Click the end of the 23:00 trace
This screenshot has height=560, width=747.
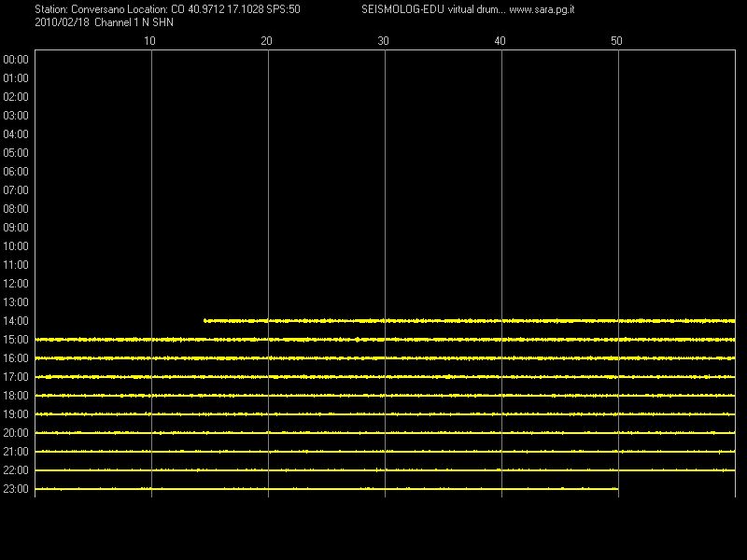617,488
